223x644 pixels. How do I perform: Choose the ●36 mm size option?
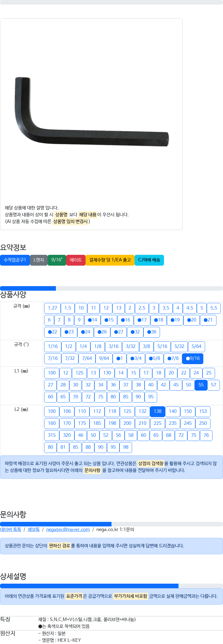click(x=152, y=332)
